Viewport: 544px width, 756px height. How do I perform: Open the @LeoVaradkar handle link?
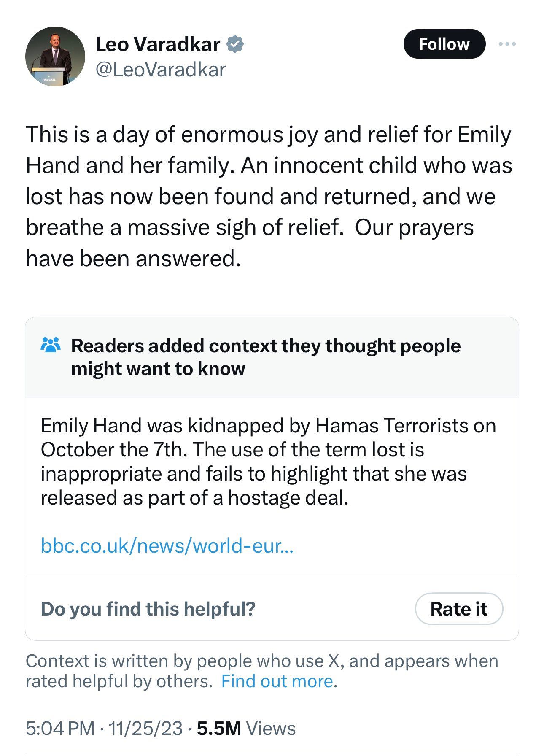pos(161,70)
